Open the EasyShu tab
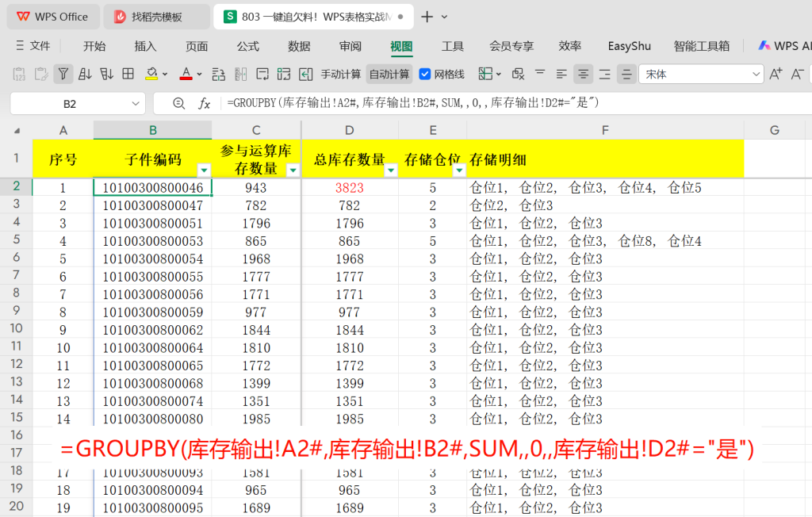 629,46
